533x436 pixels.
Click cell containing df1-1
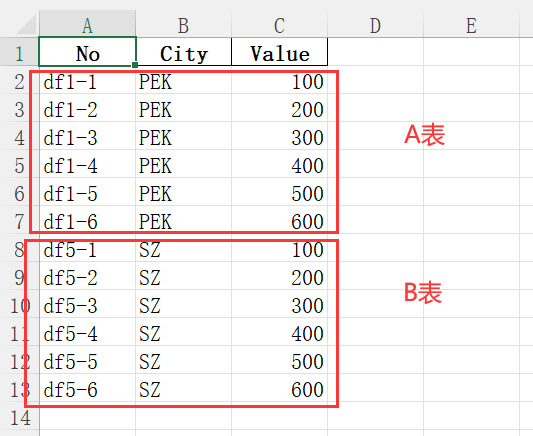click(x=87, y=80)
